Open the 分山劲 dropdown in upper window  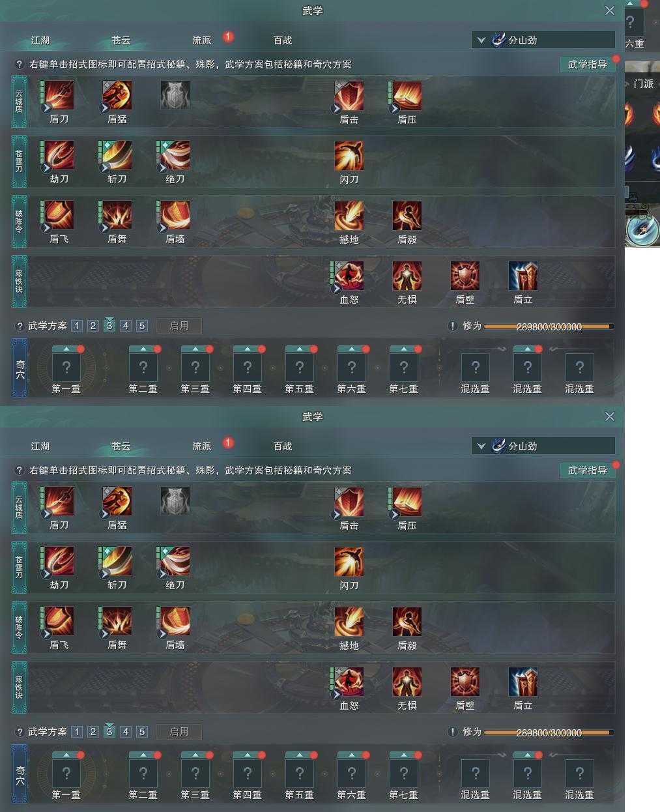[543, 40]
